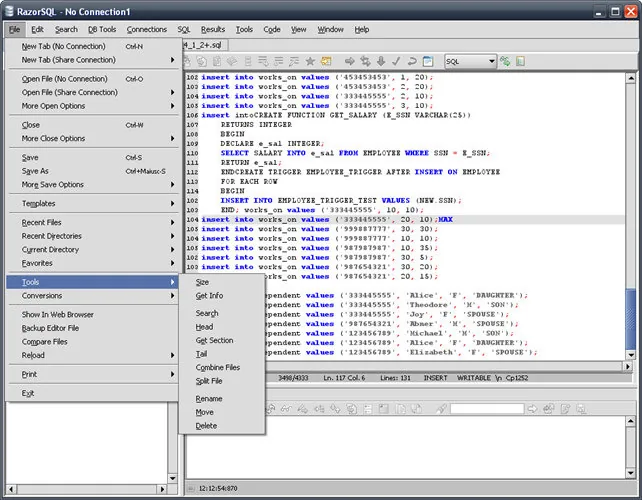Expand Open File (Share Connection) submenu
This screenshot has width=642, height=500.
(x=93, y=92)
